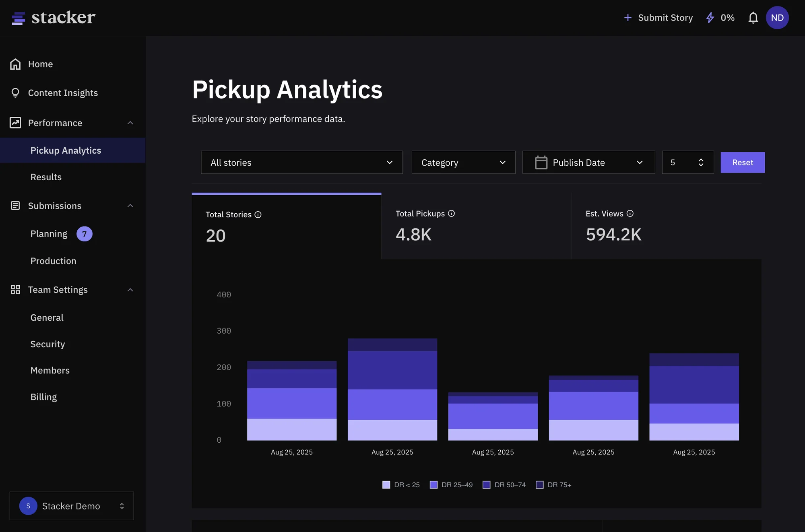
Task: Open the notifications bell
Action: coord(753,18)
